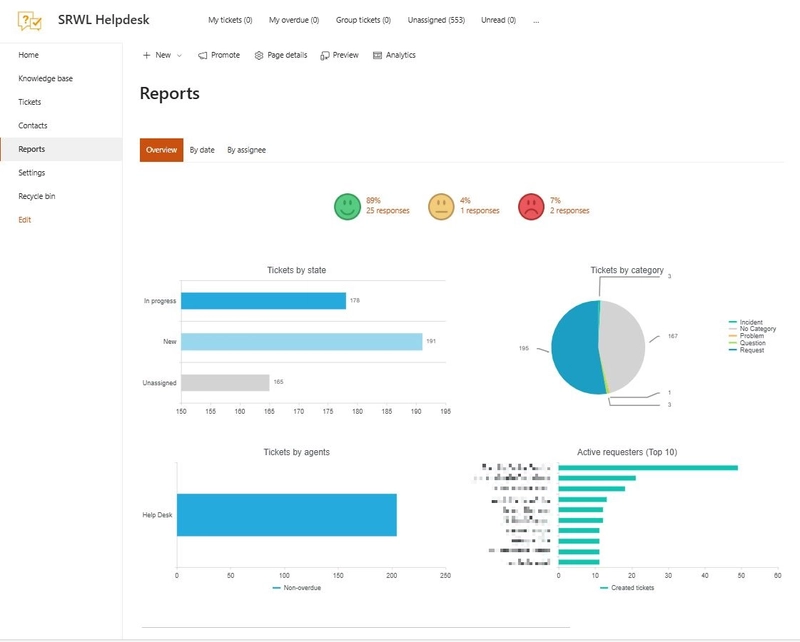This screenshot has width=800, height=642.
Task: Click the SRWL Helpdesk logo icon
Action: pos(30,20)
